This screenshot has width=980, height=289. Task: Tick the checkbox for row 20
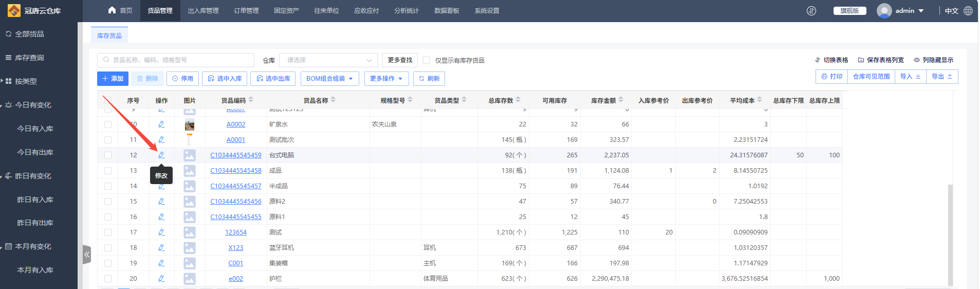(x=108, y=279)
